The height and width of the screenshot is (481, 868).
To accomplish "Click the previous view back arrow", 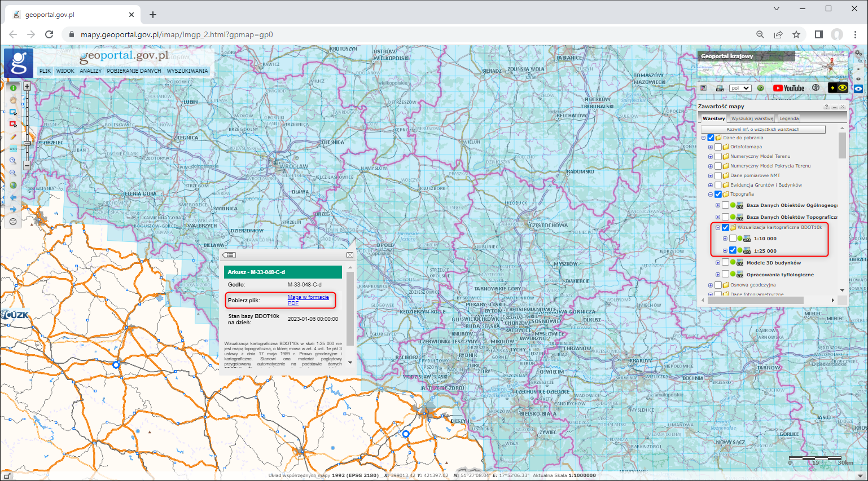I will click(x=12, y=197).
